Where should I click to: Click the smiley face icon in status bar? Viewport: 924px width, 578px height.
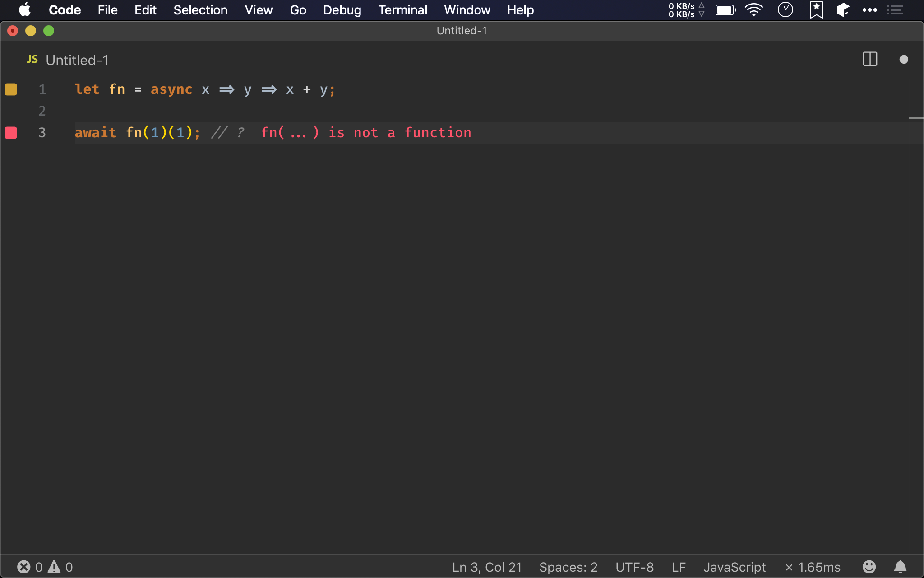869,567
